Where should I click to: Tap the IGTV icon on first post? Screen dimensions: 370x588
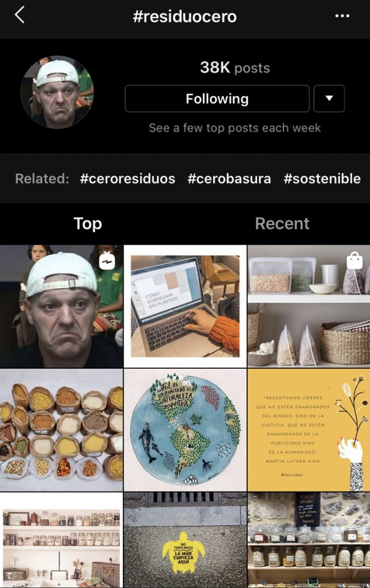click(107, 261)
